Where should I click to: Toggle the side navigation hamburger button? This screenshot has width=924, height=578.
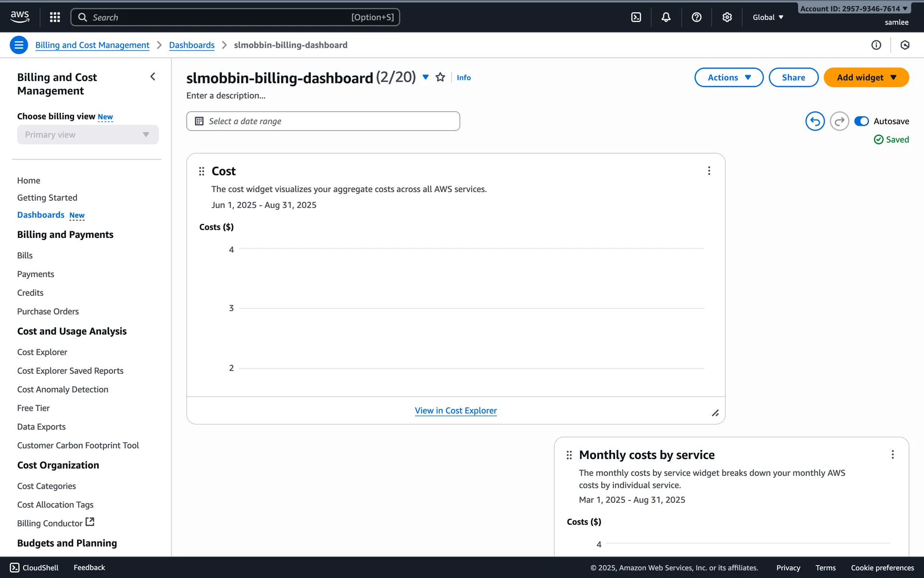tap(19, 45)
